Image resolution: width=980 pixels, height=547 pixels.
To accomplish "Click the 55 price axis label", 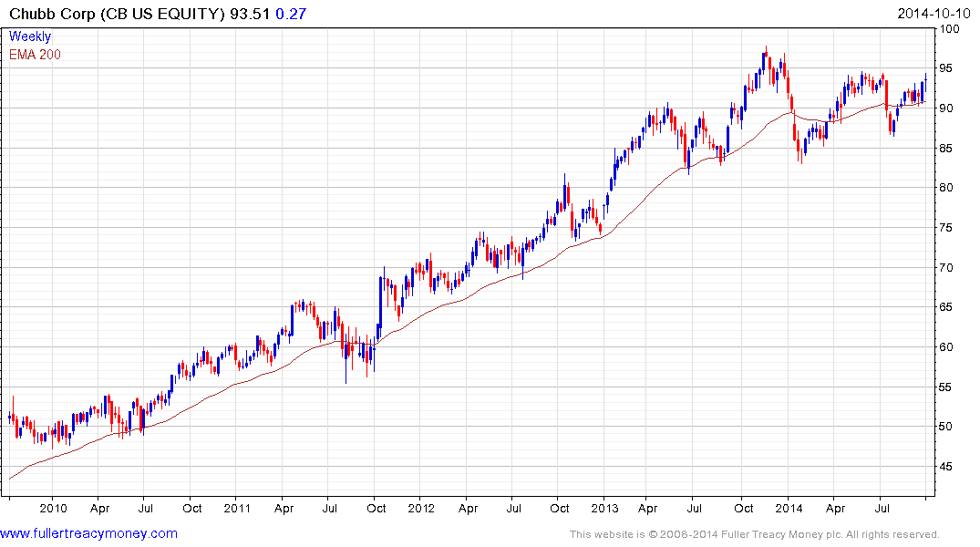I will [x=947, y=387].
